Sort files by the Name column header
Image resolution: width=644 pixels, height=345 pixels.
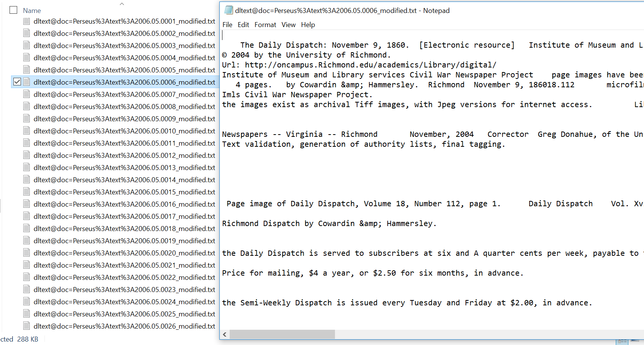[x=32, y=11]
